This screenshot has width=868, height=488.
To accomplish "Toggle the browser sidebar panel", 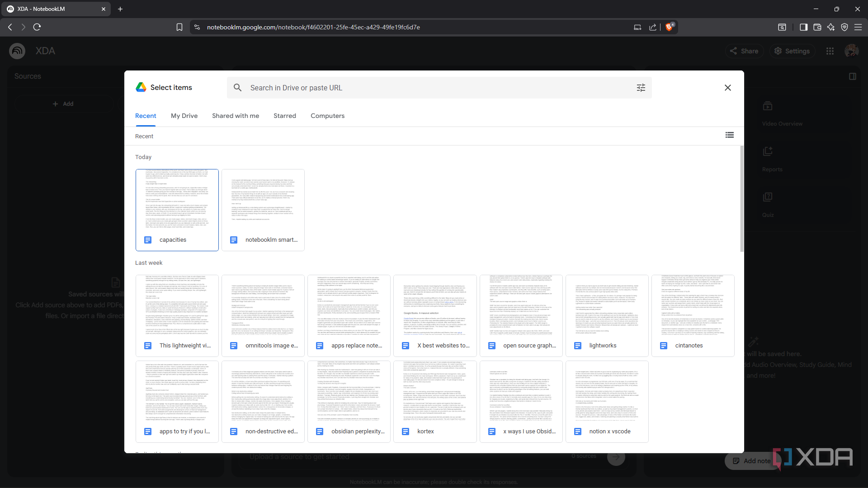I will coord(803,27).
